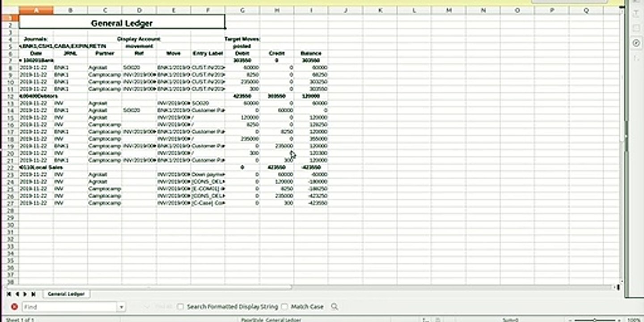Open the sidebar Styles panel icon
Image resolution: width=644 pixels, height=322 pixels.
coord(636,14)
